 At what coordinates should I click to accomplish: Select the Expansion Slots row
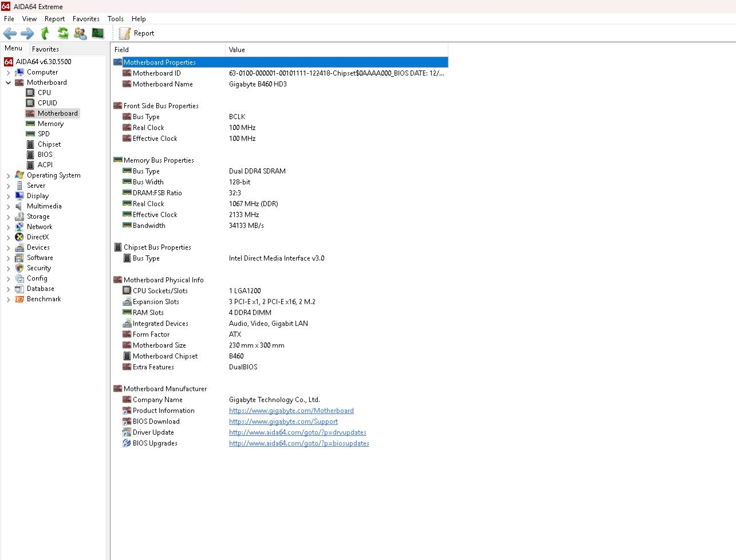click(x=280, y=302)
